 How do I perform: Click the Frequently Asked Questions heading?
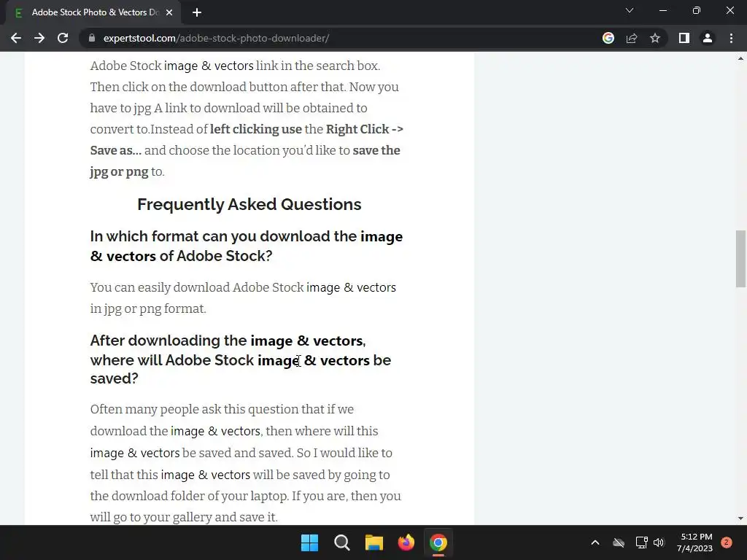pos(249,204)
